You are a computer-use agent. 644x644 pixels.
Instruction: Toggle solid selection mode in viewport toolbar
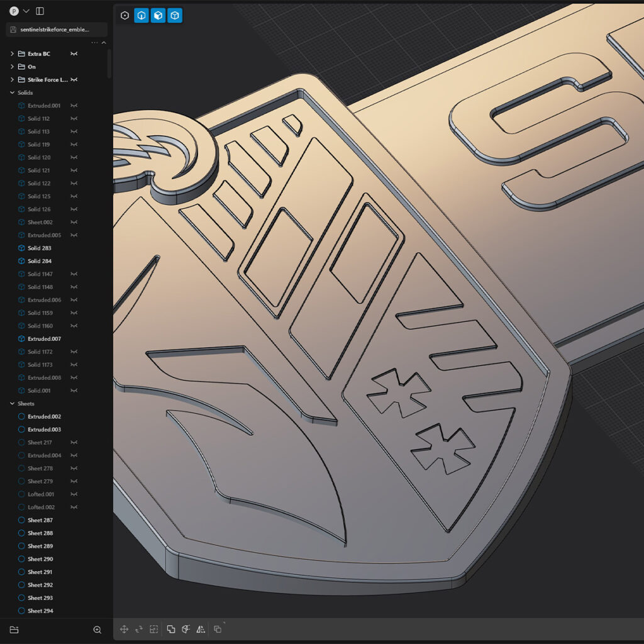pyautogui.click(x=175, y=16)
